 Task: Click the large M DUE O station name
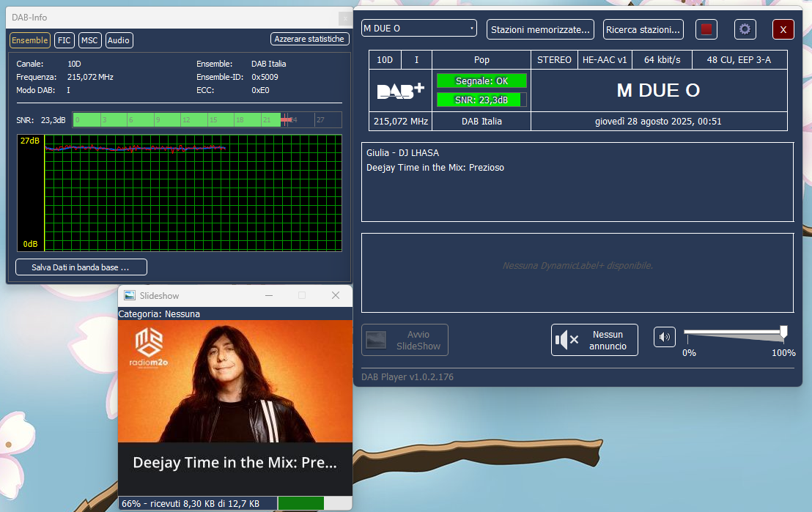click(658, 91)
